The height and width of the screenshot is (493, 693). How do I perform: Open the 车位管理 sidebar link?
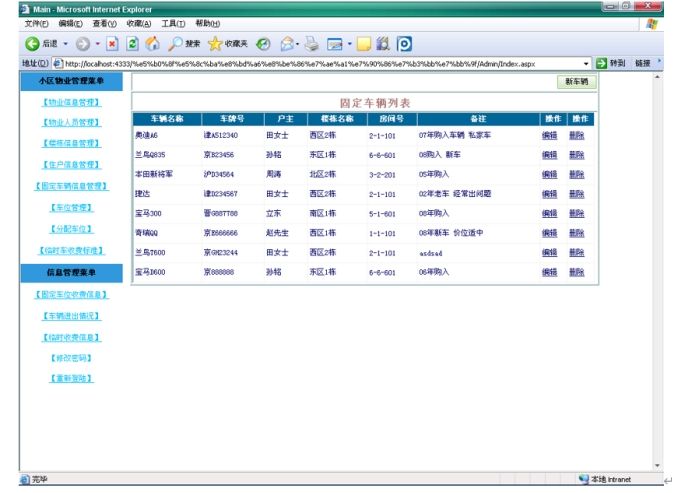tap(71, 207)
